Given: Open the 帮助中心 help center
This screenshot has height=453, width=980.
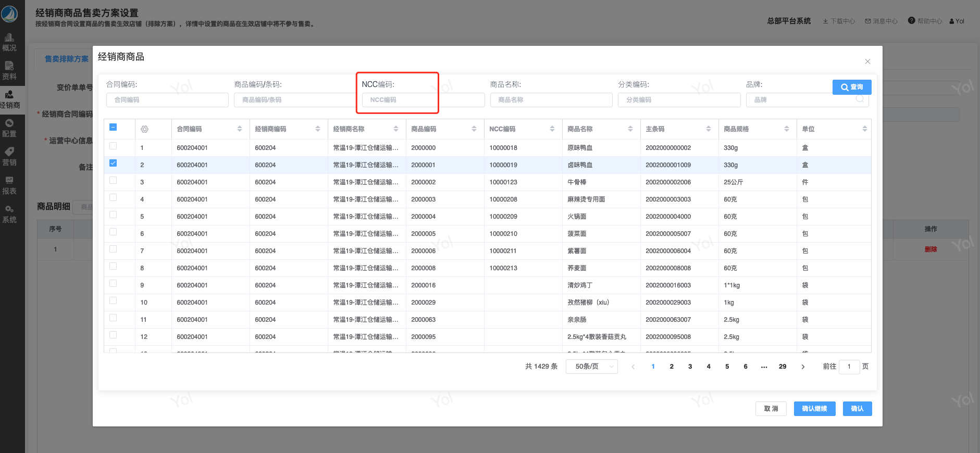Looking at the screenshot, I should point(925,21).
